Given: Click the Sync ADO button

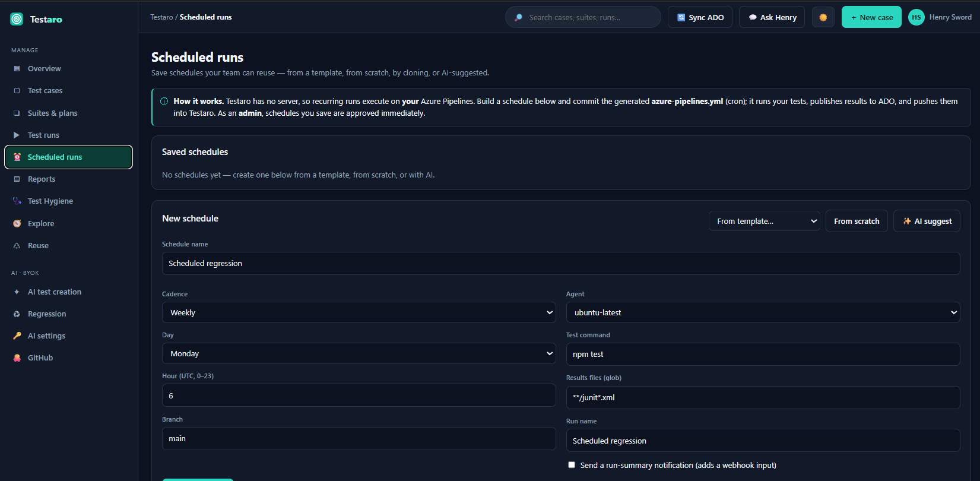Looking at the screenshot, I should point(700,17).
